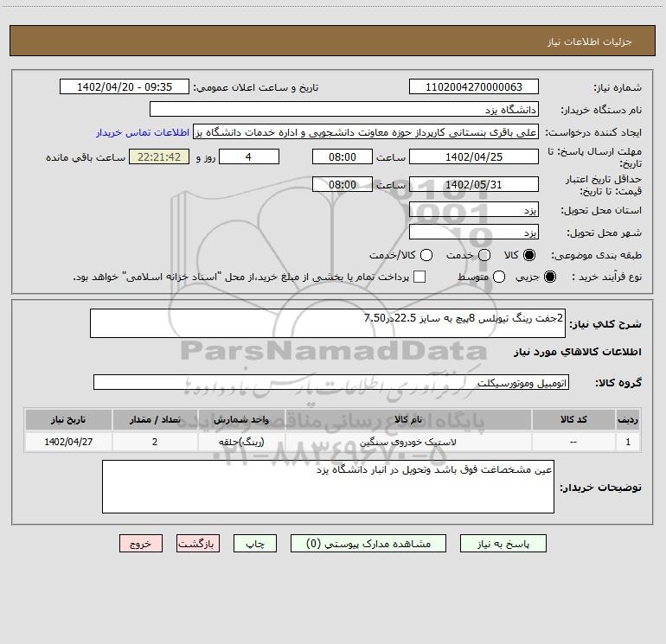
Task: Click buyer explanations text area
Action: click(x=328, y=487)
